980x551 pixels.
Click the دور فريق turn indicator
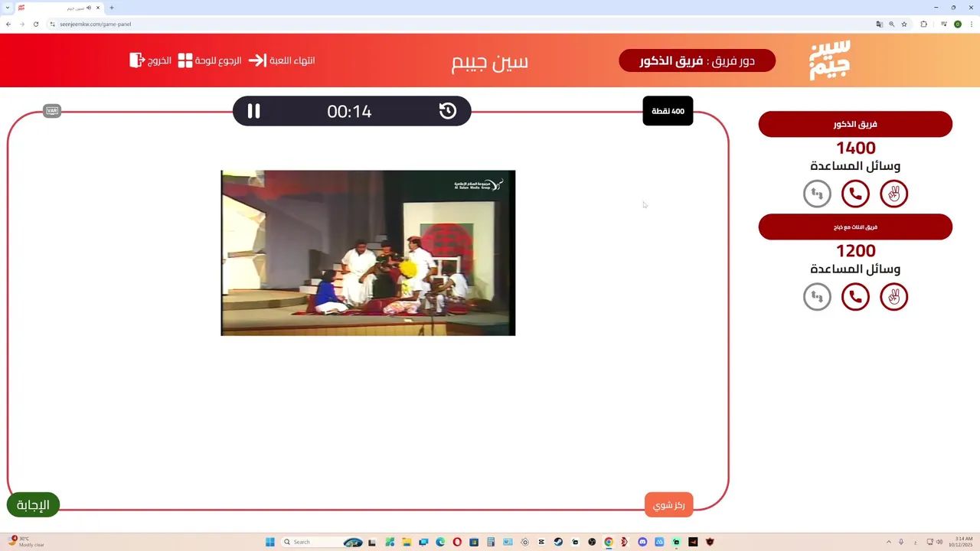coord(697,60)
